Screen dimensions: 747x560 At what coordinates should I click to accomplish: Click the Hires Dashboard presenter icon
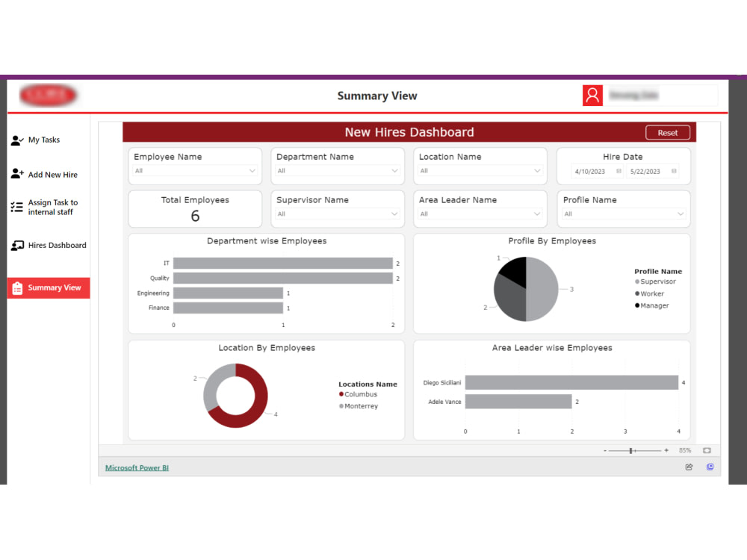click(x=17, y=245)
